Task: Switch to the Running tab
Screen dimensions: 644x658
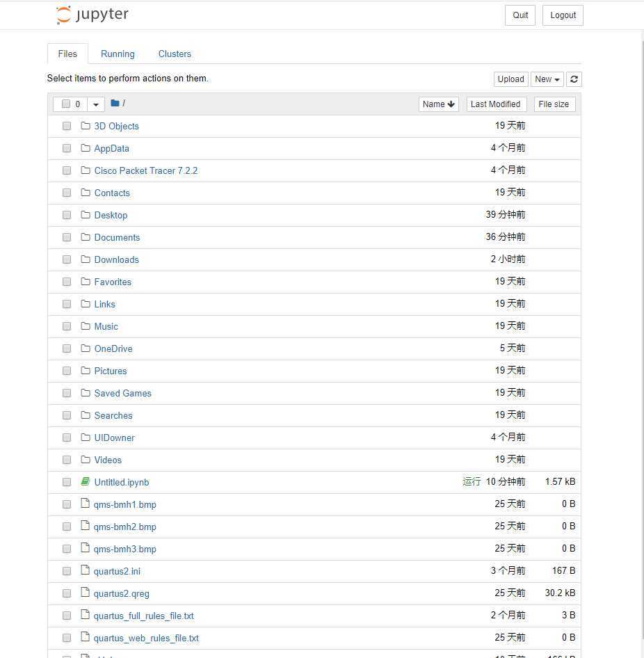Action: tap(118, 54)
